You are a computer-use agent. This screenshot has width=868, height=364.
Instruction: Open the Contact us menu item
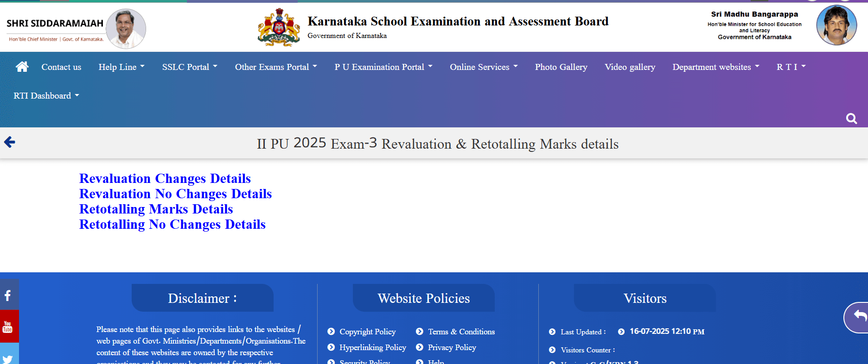(x=61, y=67)
